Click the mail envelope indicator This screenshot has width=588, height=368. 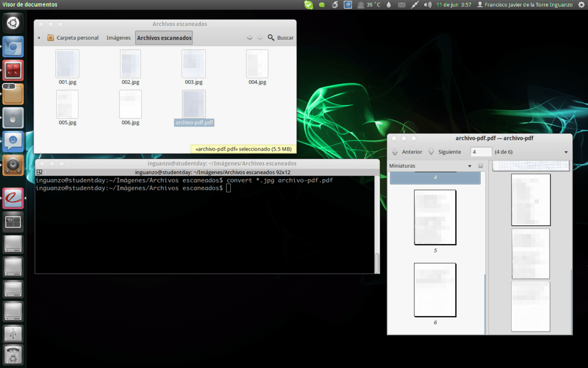[x=402, y=5]
